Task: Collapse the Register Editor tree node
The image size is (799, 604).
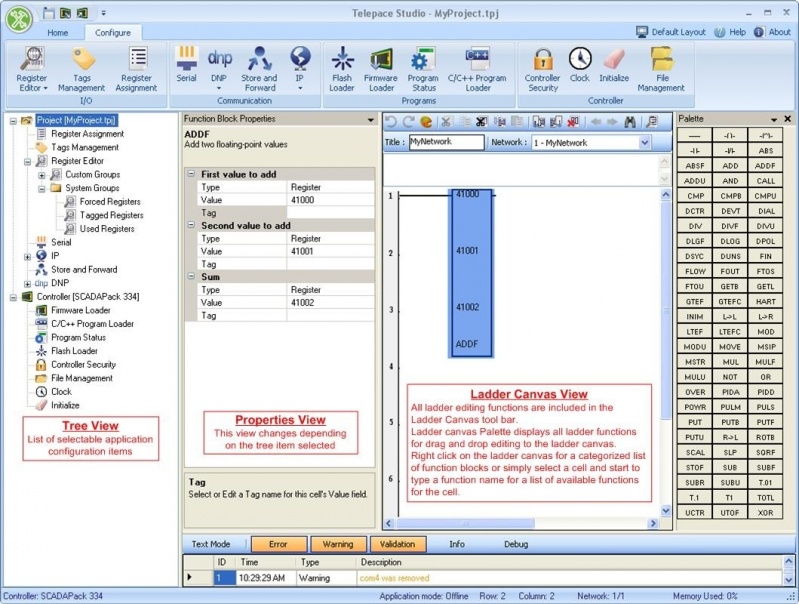Action: [28, 162]
